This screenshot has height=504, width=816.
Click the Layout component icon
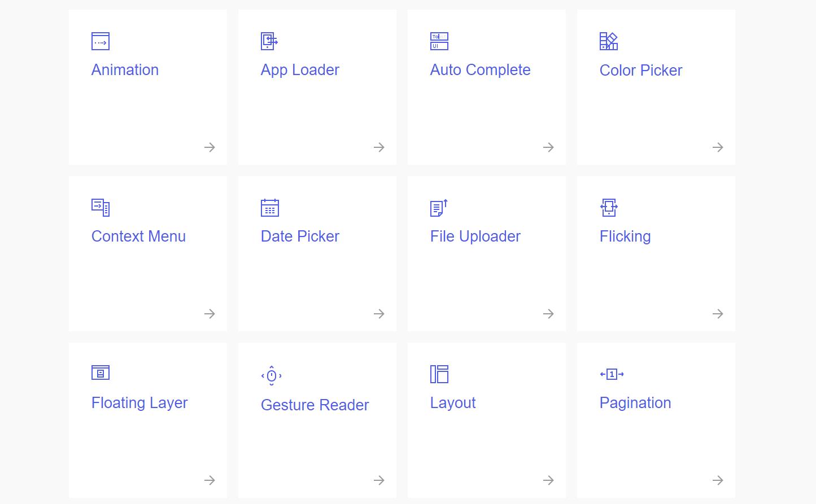pyautogui.click(x=439, y=374)
